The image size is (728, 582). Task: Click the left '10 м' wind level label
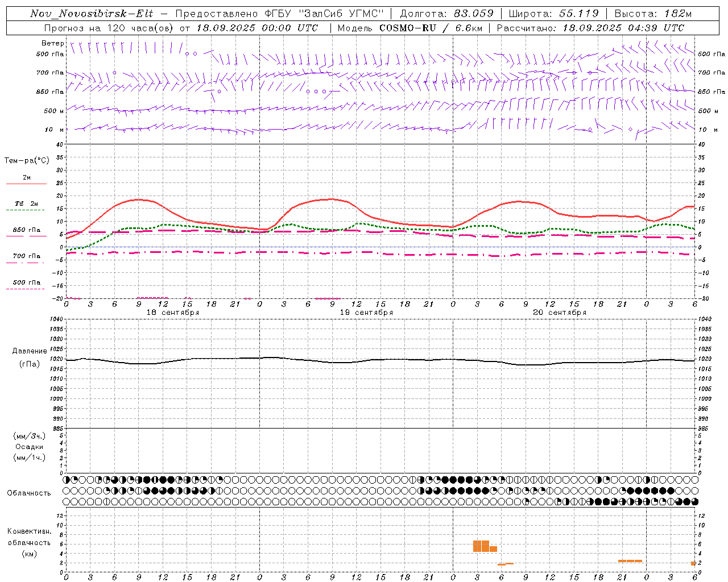[55, 130]
